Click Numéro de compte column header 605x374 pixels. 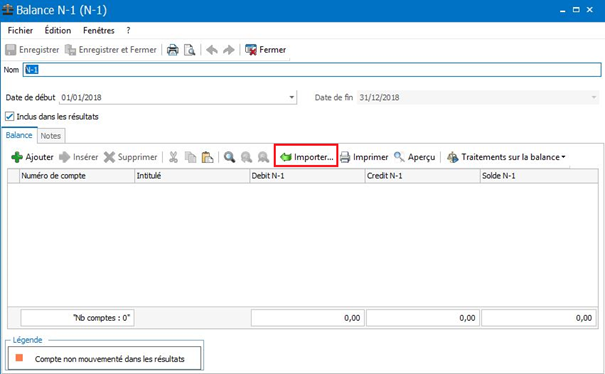pyautogui.click(x=76, y=176)
